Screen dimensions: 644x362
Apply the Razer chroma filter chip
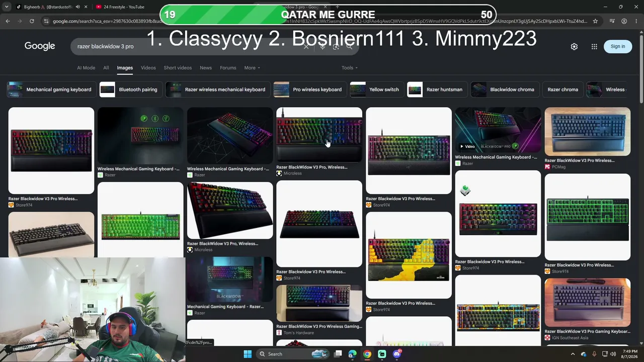tap(563, 89)
